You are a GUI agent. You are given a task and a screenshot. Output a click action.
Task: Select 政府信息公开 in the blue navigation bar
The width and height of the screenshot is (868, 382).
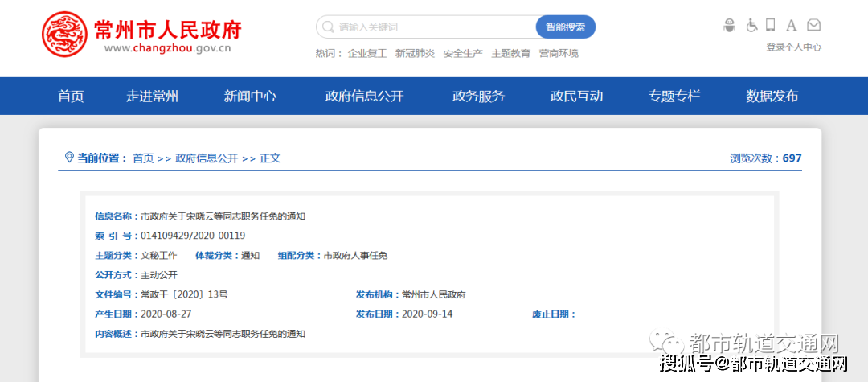point(364,96)
